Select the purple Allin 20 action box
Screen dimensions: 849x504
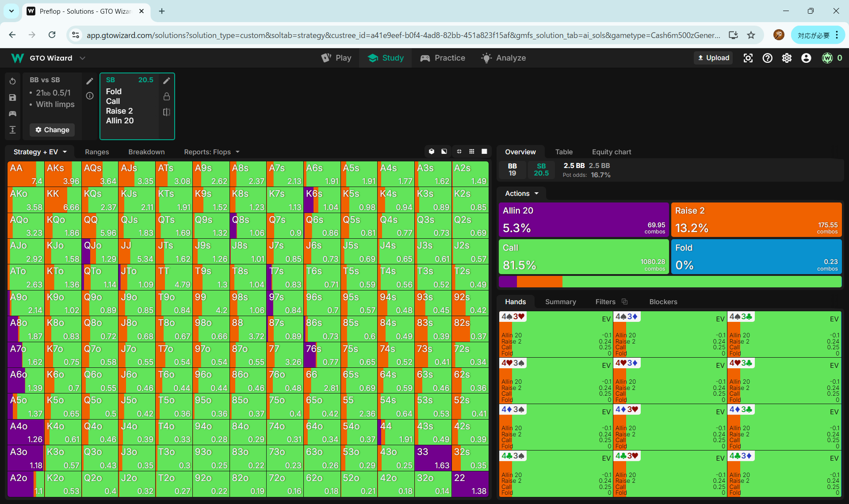click(x=583, y=220)
